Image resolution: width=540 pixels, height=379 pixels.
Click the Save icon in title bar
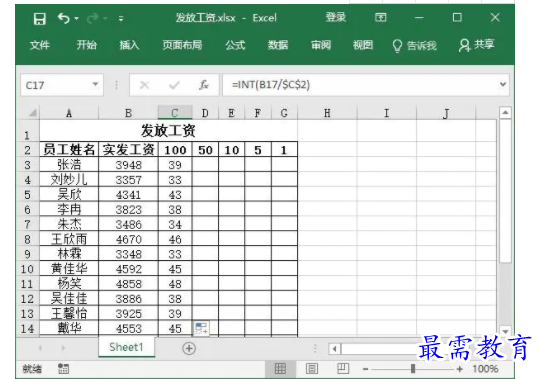tap(40, 19)
